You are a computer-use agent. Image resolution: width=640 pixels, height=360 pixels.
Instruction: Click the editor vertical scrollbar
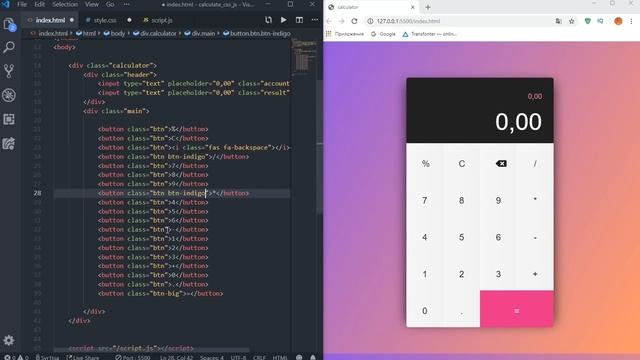coord(320,147)
